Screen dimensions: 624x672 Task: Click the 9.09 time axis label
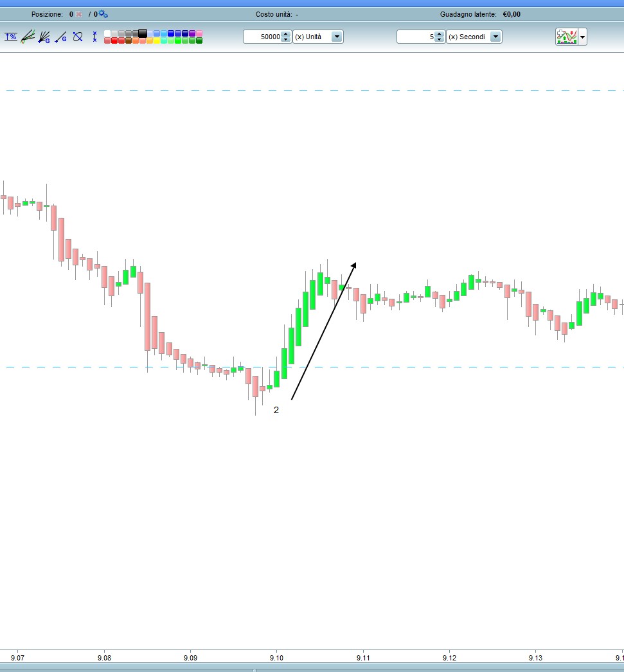[x=190, y=658]
